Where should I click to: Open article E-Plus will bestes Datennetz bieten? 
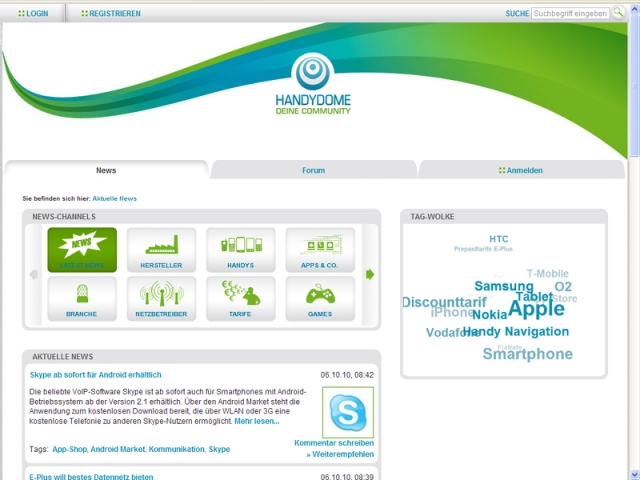(x=91, y=476)
